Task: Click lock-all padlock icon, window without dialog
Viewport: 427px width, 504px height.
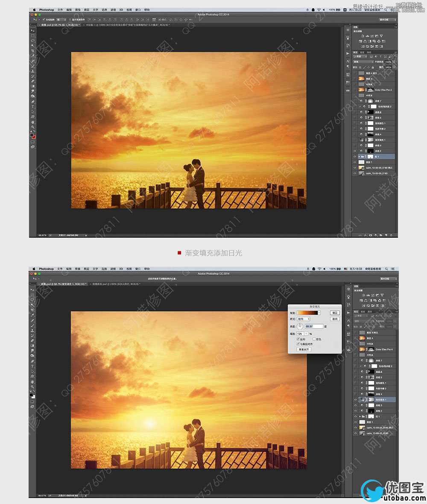Action: [373, 67]
